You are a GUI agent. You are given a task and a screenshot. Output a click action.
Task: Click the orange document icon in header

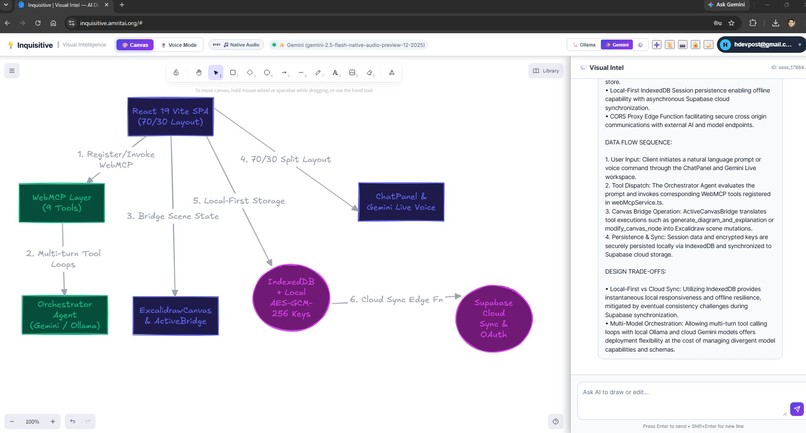point(669,45)
